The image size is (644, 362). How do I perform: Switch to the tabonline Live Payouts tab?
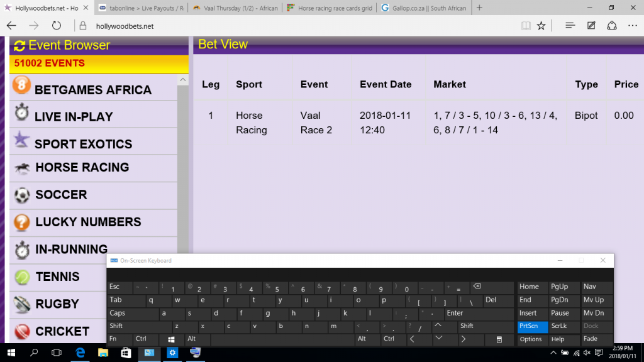[x=142, y=8]
